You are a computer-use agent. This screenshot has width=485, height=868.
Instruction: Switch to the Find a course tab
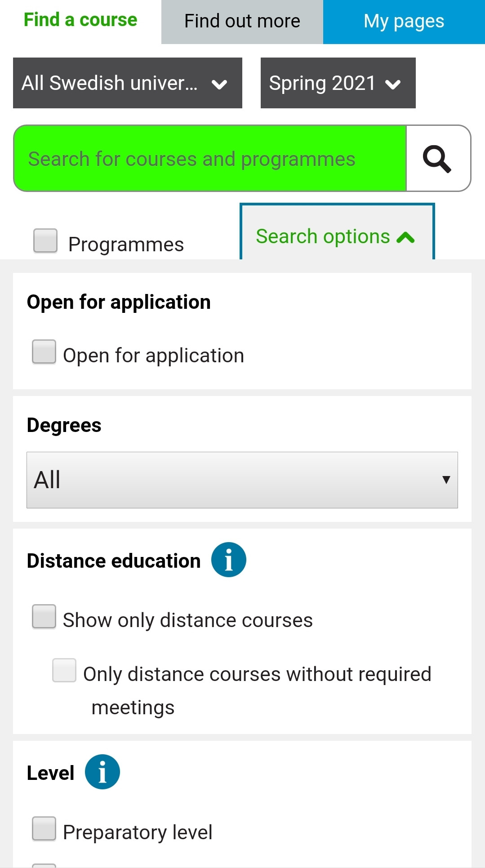coord(80,21)
